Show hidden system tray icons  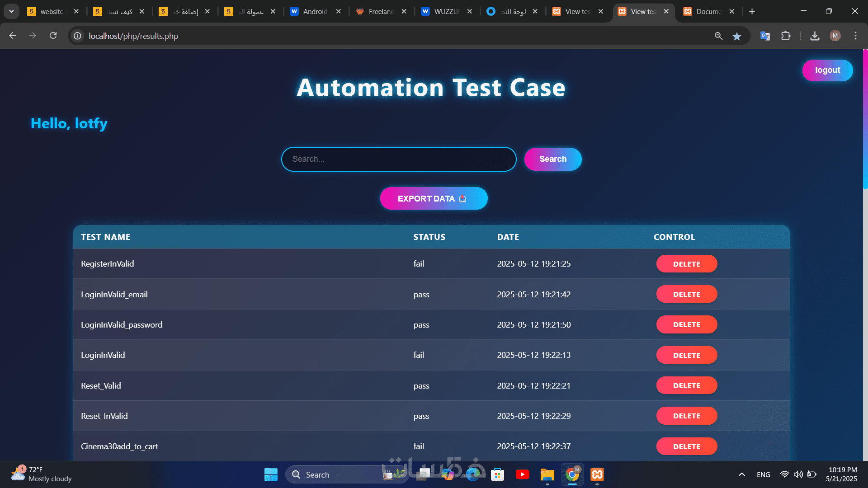(741, 474)
